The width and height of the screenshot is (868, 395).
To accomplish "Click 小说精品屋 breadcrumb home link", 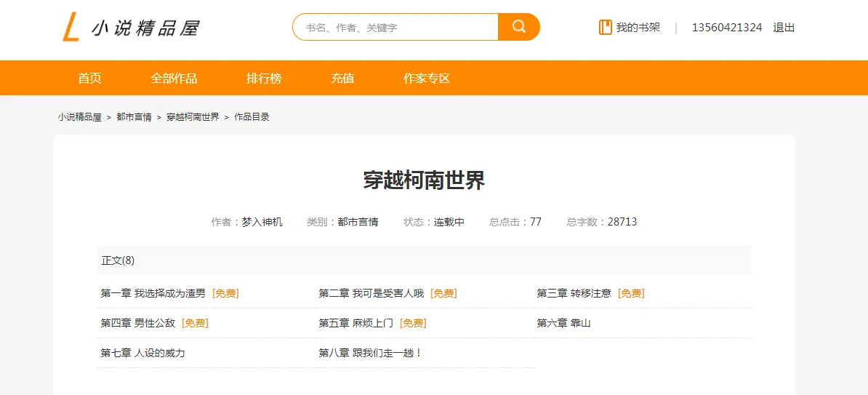I will (80, 117).
